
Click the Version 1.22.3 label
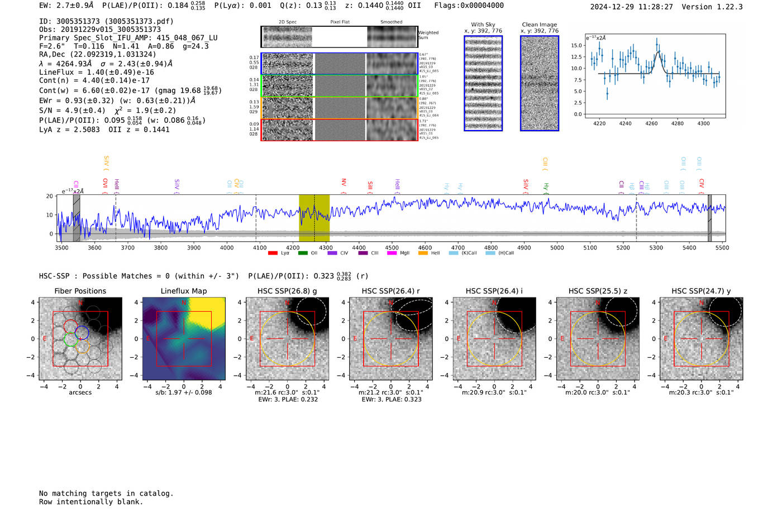pos(712,7)
